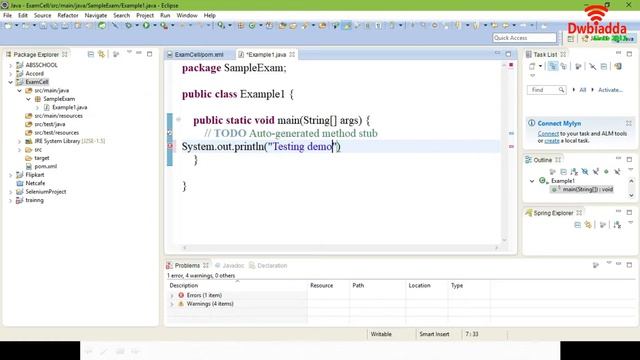Expand the SeleniumProject project

[x=11, y=192]
